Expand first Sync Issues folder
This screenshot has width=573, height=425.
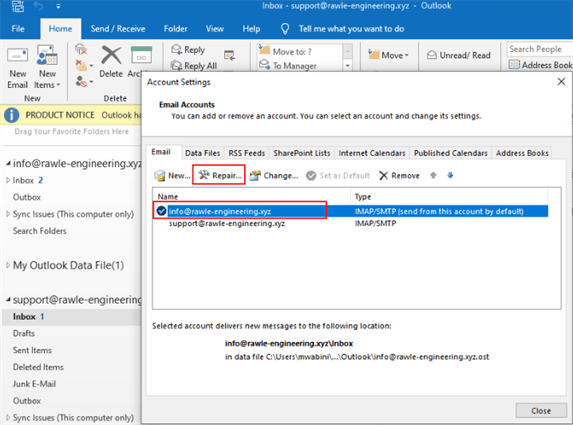(x=8, y=214)
